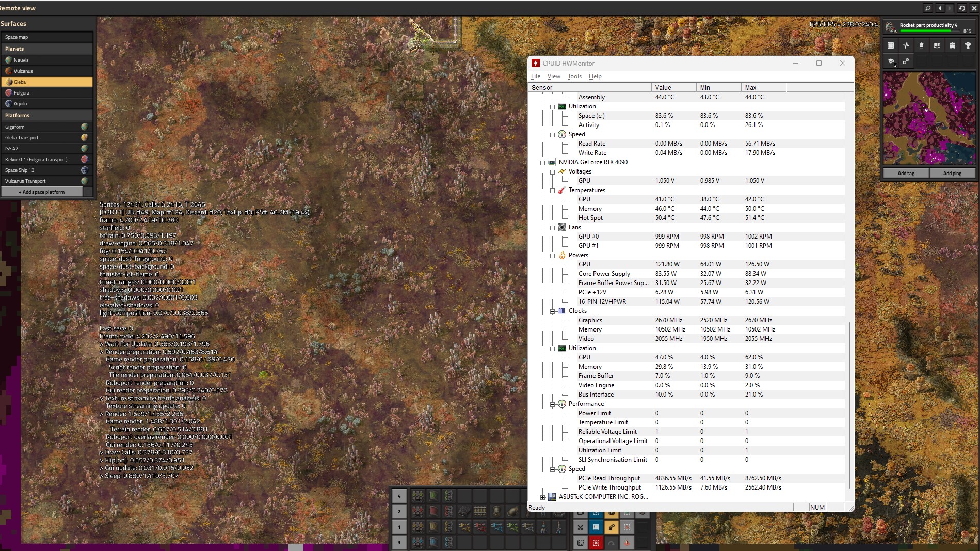Open the search magnifier in Remote view

927,8
